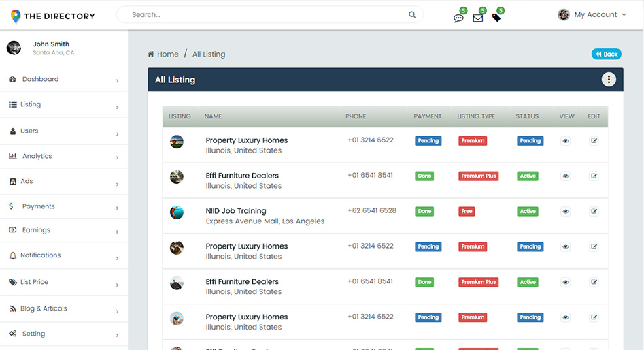Open the Blog & Articals menu item

tap(64, 308)
